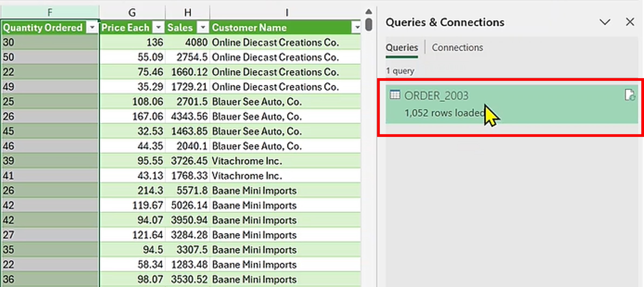
Task: Click the vertical scrollbar thumb
Action: pos(369,24)
